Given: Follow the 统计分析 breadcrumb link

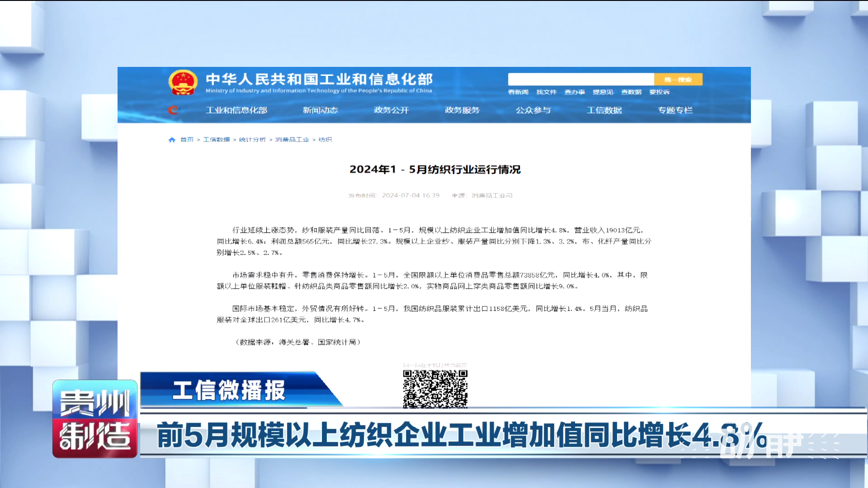Looking at the screenshot, I should tap(252, 140).
